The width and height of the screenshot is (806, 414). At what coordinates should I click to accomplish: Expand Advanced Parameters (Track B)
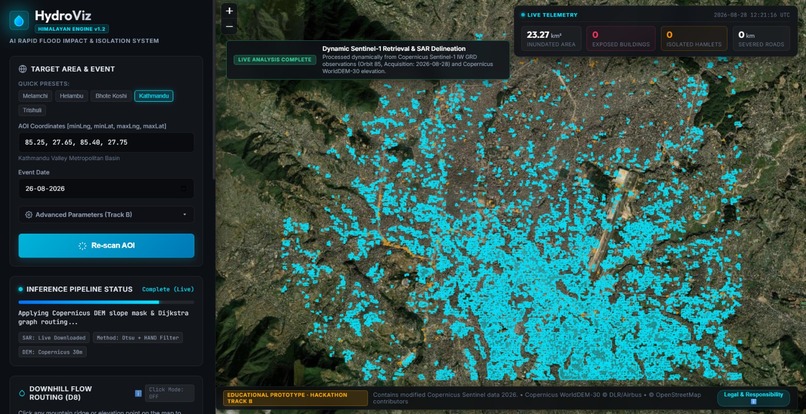pos(106,214)
